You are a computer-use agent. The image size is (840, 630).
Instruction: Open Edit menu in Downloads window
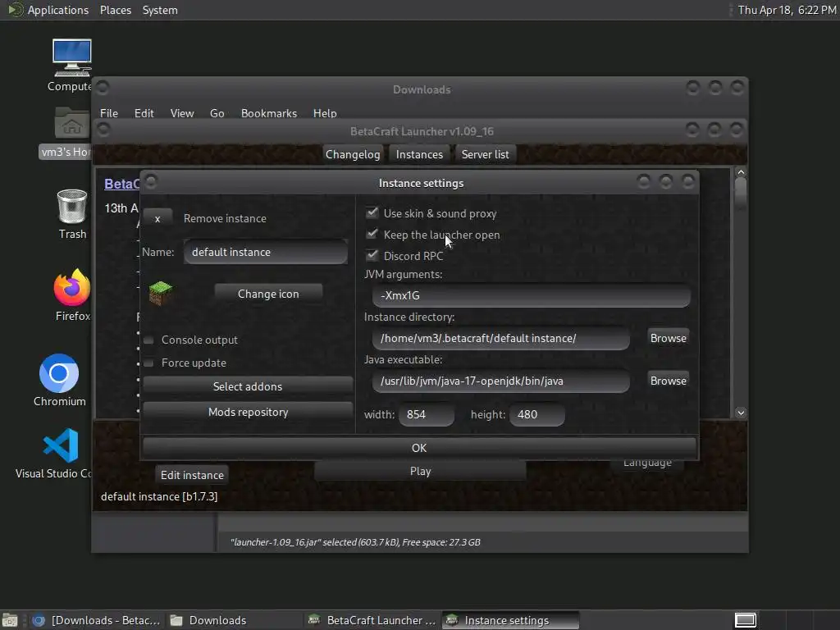click(x=144, y=113)
